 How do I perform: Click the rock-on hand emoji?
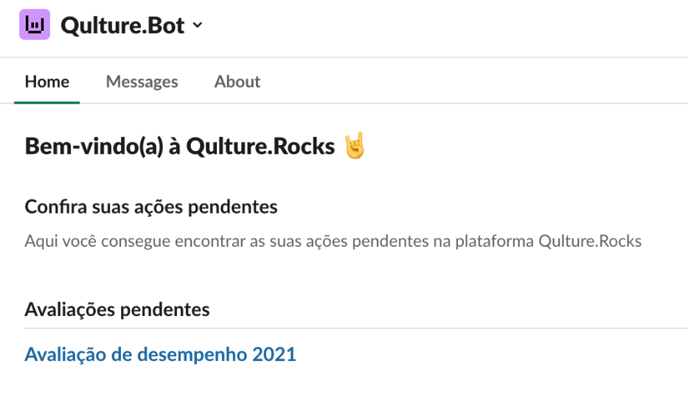(x=355, y=145)
